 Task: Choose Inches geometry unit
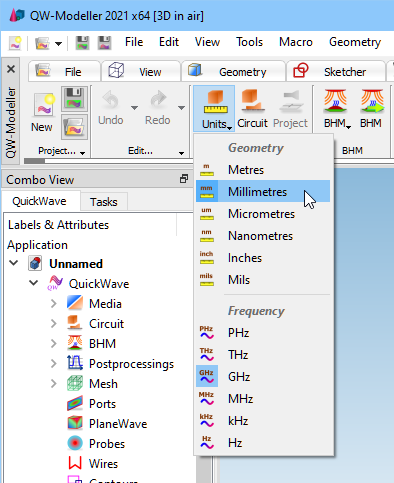pos(263,258)
